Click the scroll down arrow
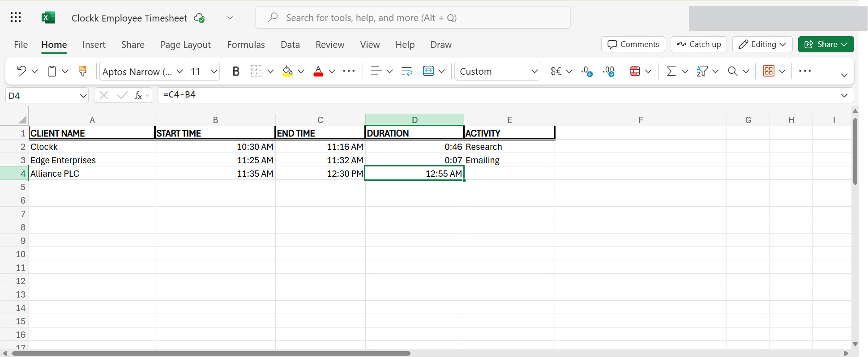Screen dimensions: 868x357 [855, 344]
